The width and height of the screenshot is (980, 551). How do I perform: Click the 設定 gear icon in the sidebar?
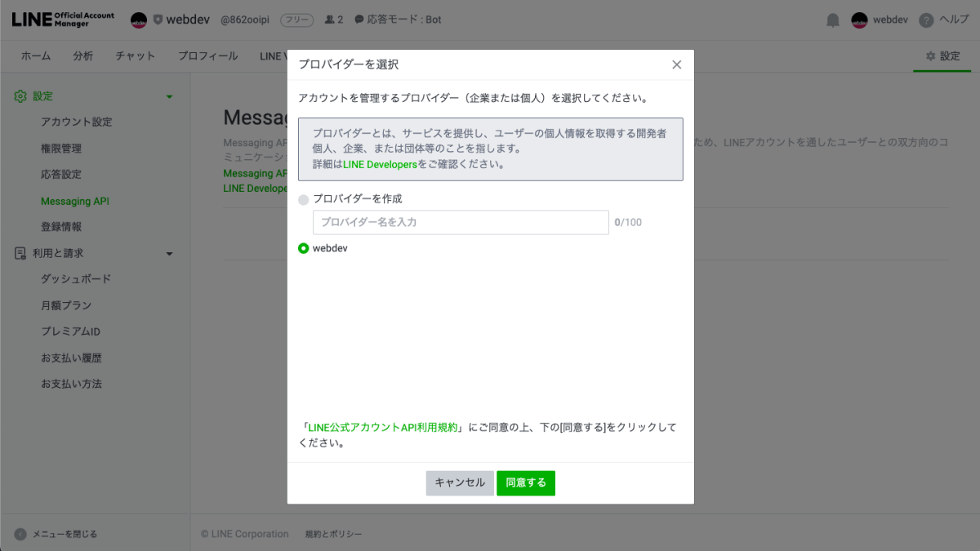pos(20,96)
